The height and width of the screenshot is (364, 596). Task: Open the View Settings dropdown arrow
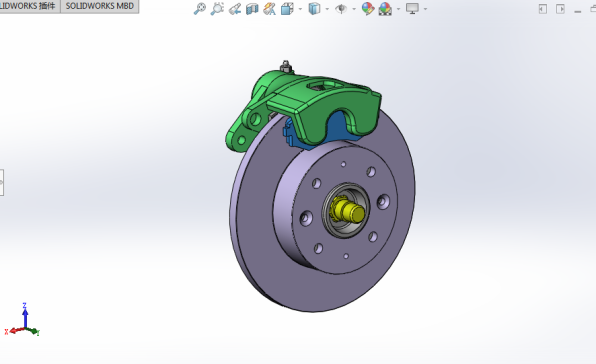[425, 9]
